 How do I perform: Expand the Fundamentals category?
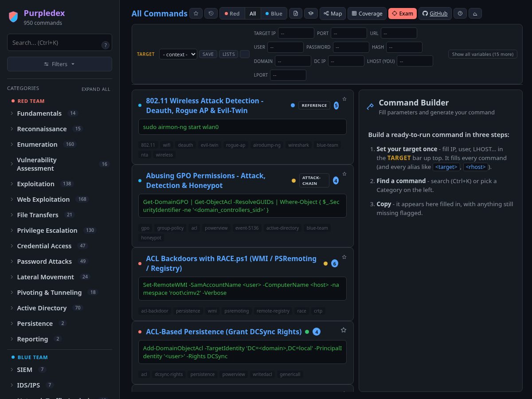(x=59, y=113)
